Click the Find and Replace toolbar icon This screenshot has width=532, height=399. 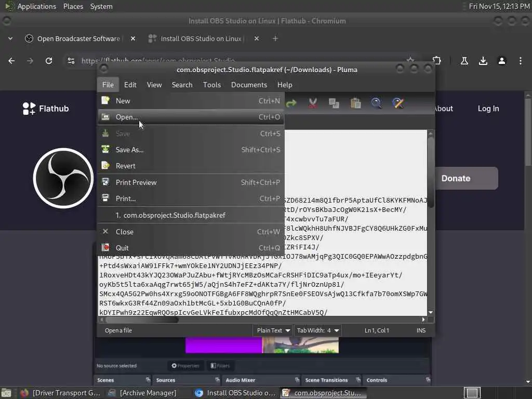pyautogui.click(x=398, y=103)
